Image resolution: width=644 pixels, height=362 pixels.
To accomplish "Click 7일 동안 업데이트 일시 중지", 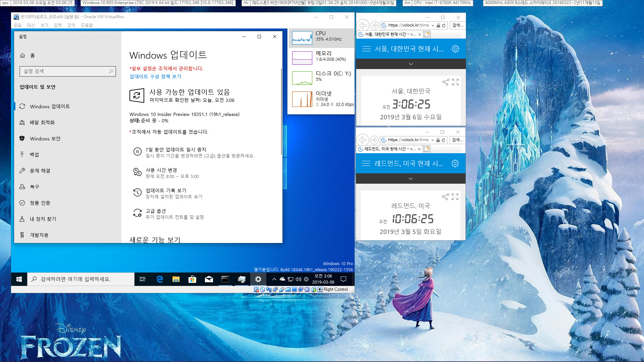I will pyautogui.click(x=176, y=149).
